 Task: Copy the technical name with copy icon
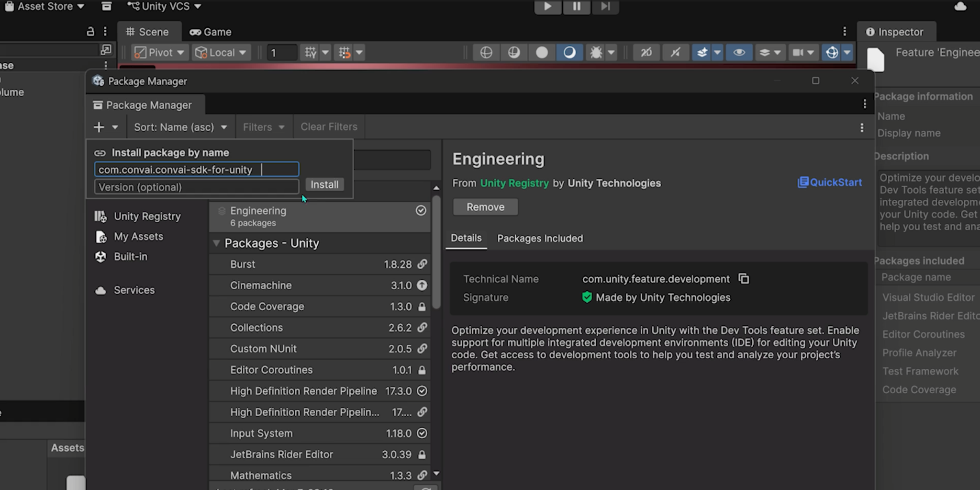tap(744, 279)
